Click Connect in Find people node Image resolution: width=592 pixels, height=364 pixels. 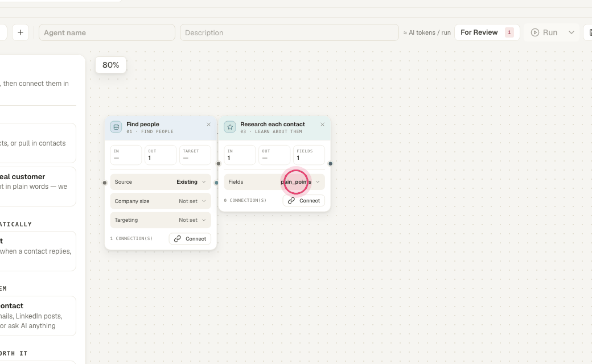(x=190, y=239)
